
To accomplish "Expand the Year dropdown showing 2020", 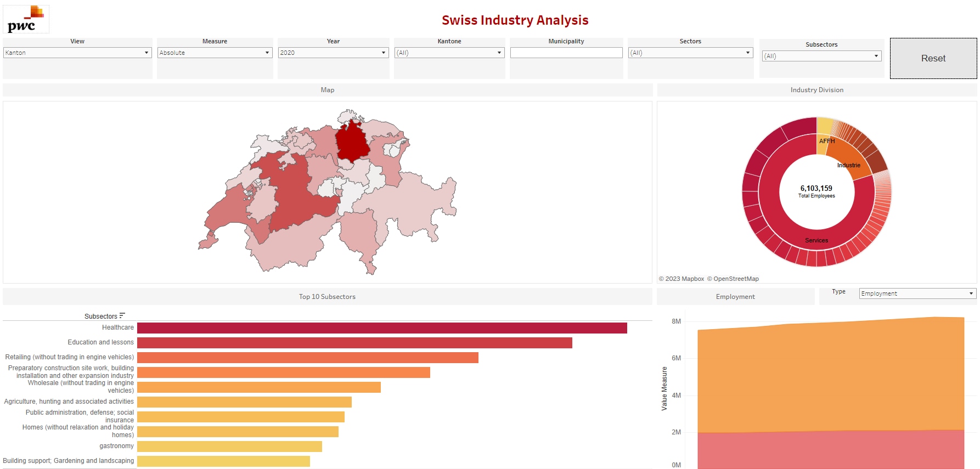I will (333, 53).
